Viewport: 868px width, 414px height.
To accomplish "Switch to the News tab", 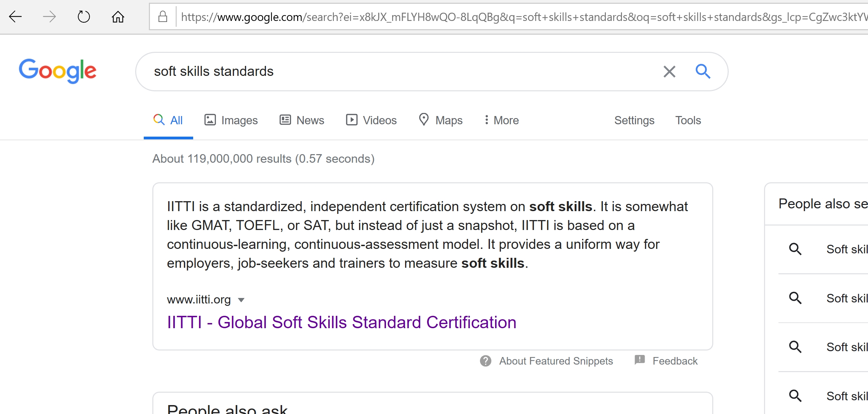I will point(302,120).
